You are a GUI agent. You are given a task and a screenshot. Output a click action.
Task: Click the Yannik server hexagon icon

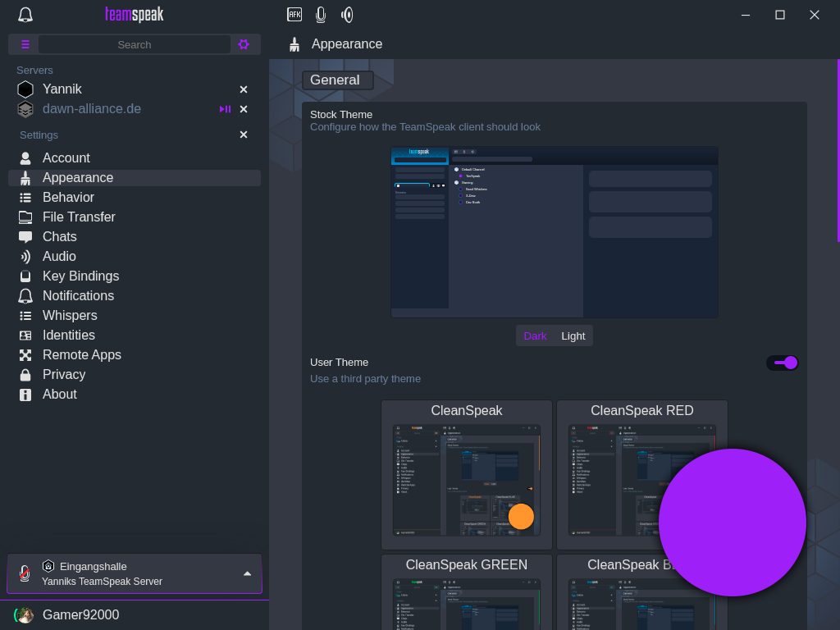pos(25,89)
